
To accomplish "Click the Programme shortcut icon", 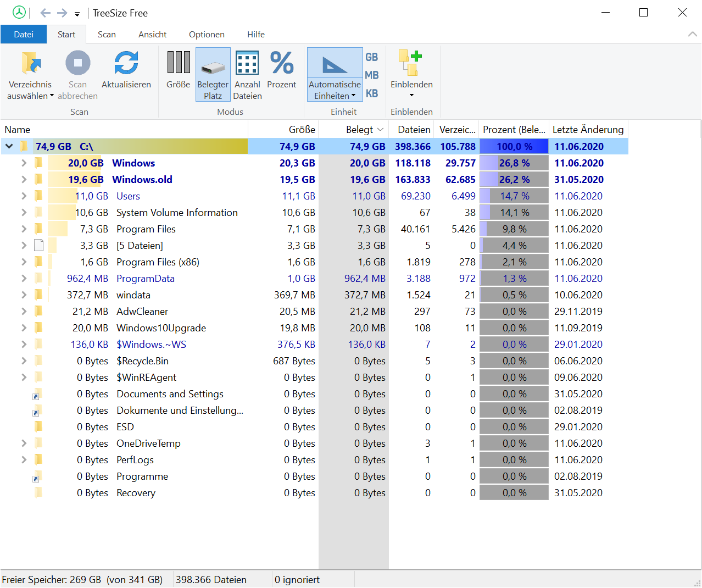I will (37, 476).
